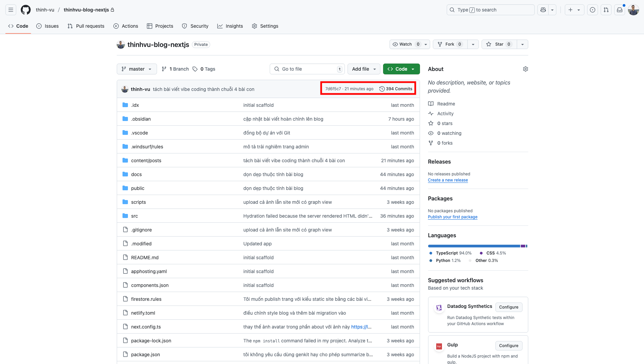Open commit hash 7d6f5c7
Screen dimensions: 644x364
pyautogui.click(x=333, y=89)
